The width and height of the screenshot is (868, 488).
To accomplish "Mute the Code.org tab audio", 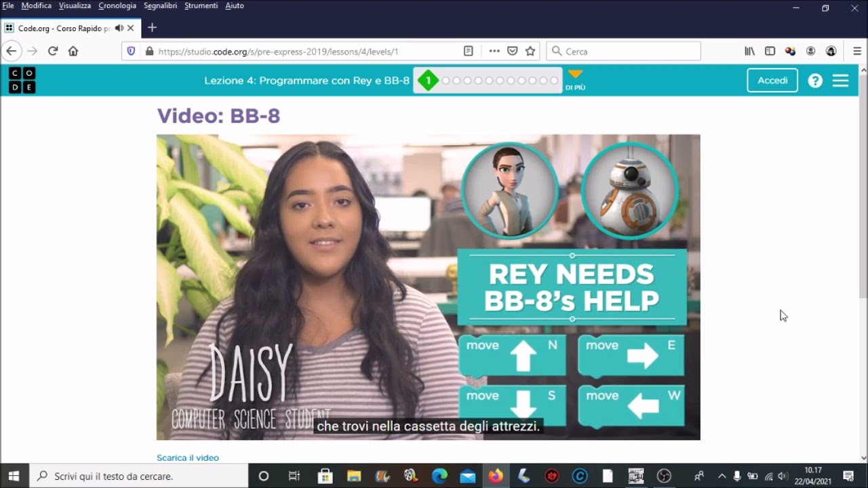I will tap(119, 28).
